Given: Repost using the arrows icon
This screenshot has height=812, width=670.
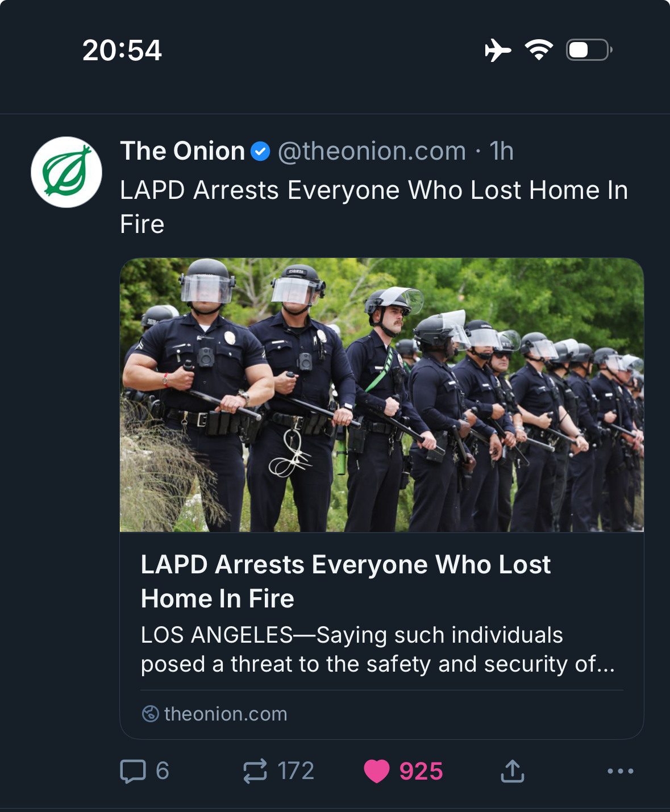Looking at the screenshot, I should click(x=255, y=771).
